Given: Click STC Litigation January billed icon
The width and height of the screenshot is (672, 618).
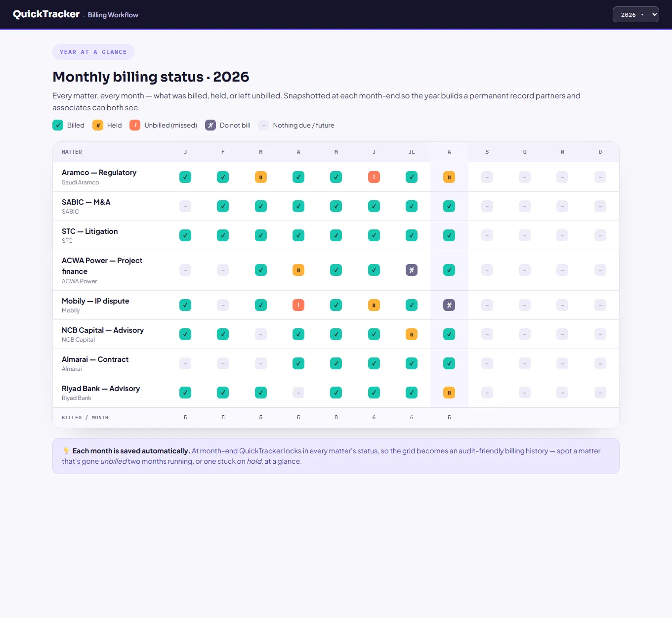Looking at the screenshot, I should (x=185, y=235).
